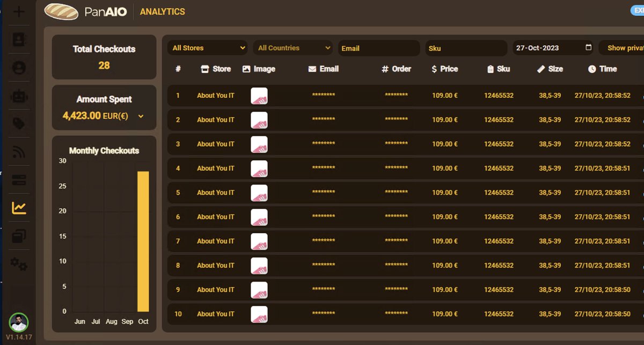Screen dimensions: 644x345
Task: Click the V1.14.17 version label
Action: (x=19, y=337)
